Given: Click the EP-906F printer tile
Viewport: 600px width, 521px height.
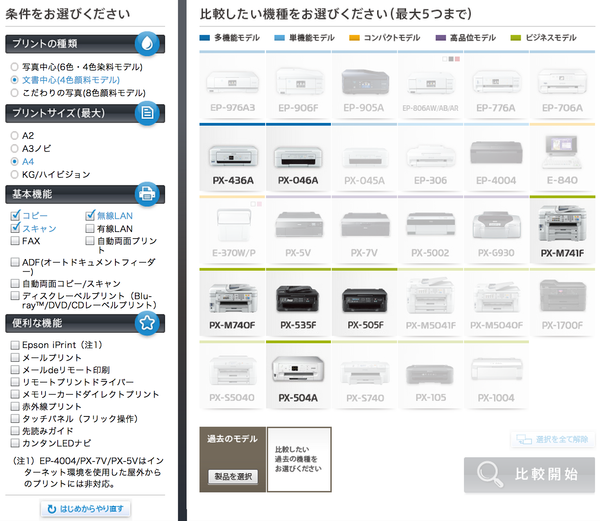Looking at the screenshot, I should 298,85.
